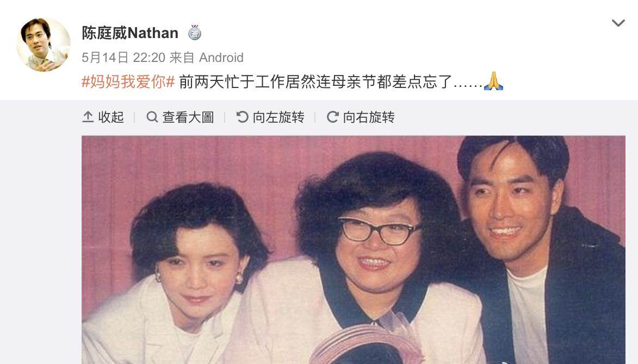
Task: Click the rotate-left arrow icon
Action: click(243, 117)
